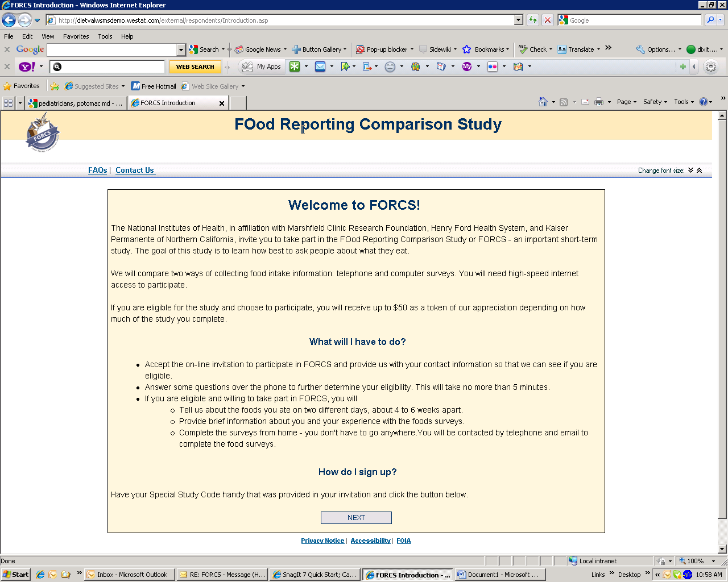Open the Google toolbar search box dropdown

point(181,49)
